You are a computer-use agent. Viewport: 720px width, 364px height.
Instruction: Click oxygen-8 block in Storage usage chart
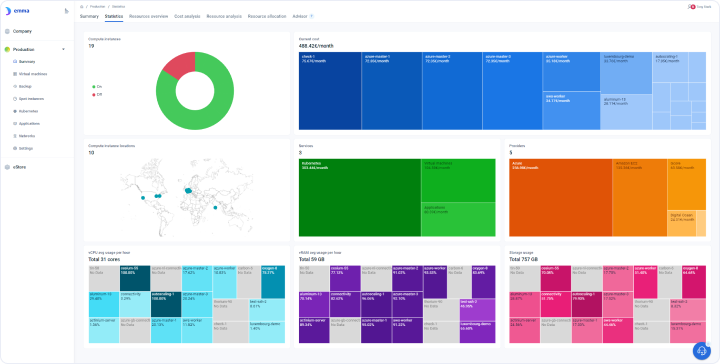coord(694,282)
